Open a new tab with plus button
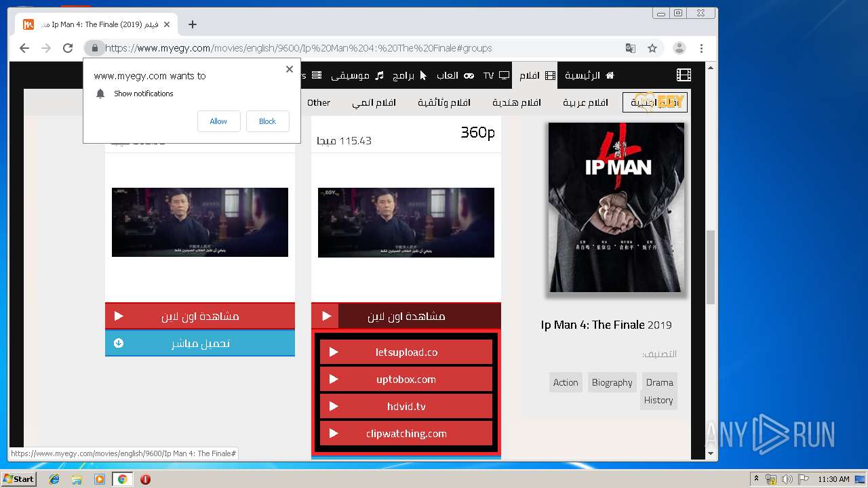 [x=193, y=24]
